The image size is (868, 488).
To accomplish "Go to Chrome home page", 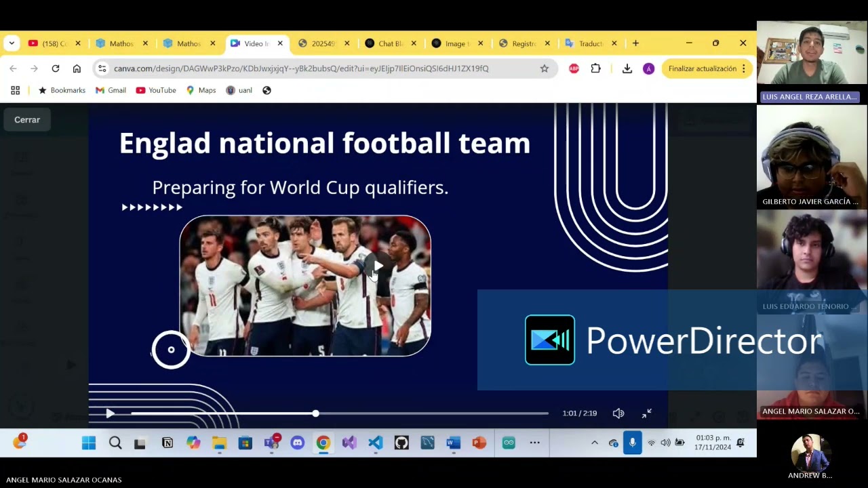I will tap(77, 68).
